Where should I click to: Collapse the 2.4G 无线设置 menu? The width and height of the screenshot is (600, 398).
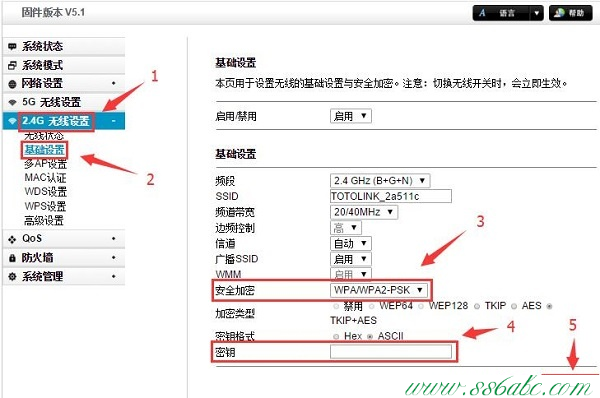(x=64, y=121)
